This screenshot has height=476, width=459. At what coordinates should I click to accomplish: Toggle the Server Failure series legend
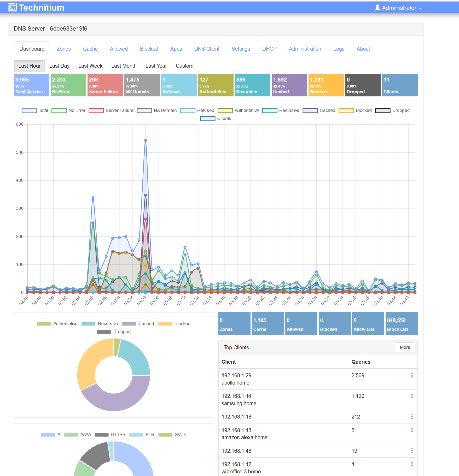pyautogui.click(x=111, y=111)
